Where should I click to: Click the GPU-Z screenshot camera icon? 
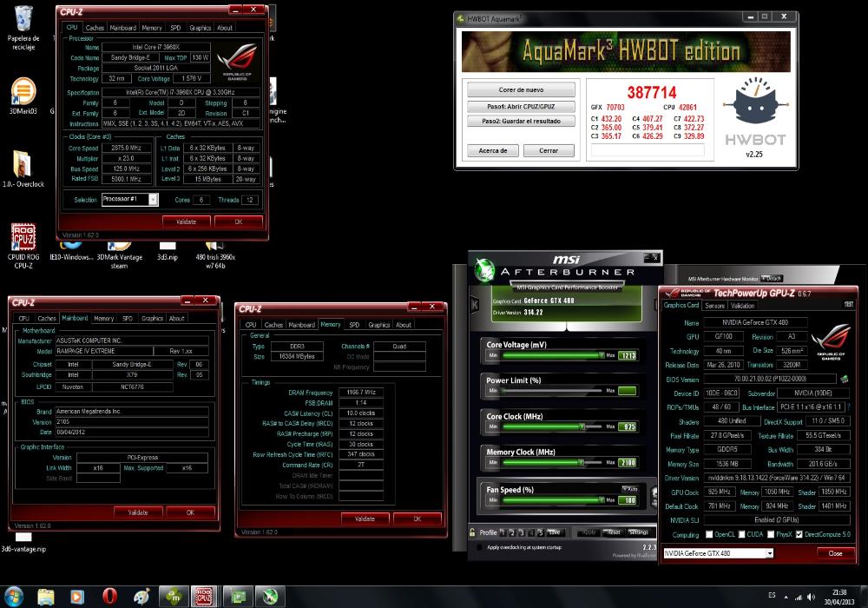coord(849,305)
